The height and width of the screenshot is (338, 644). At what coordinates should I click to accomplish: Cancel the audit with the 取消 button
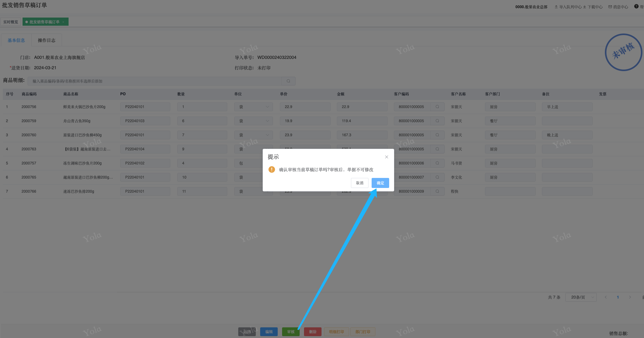[x=360, y=183]
